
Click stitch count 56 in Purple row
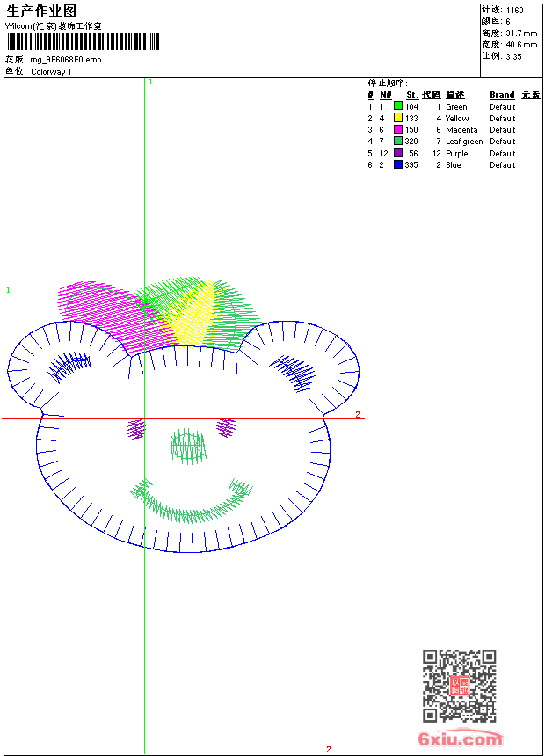413,153
